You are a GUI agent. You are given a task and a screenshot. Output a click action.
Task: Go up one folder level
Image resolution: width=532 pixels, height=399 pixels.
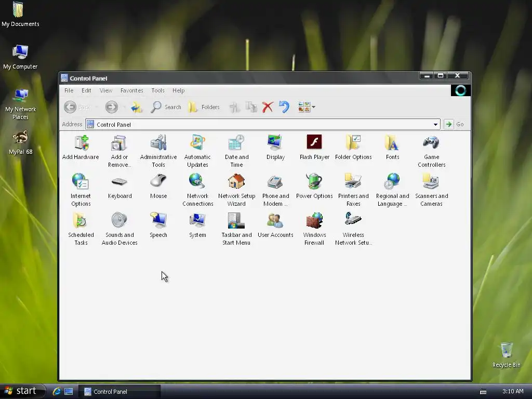point(137,107)
